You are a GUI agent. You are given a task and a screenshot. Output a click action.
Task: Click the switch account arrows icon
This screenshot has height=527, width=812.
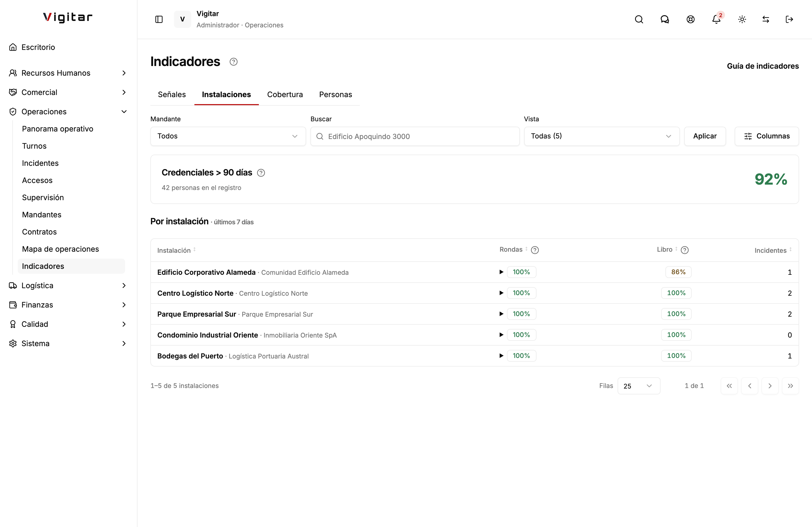(766, 19)
